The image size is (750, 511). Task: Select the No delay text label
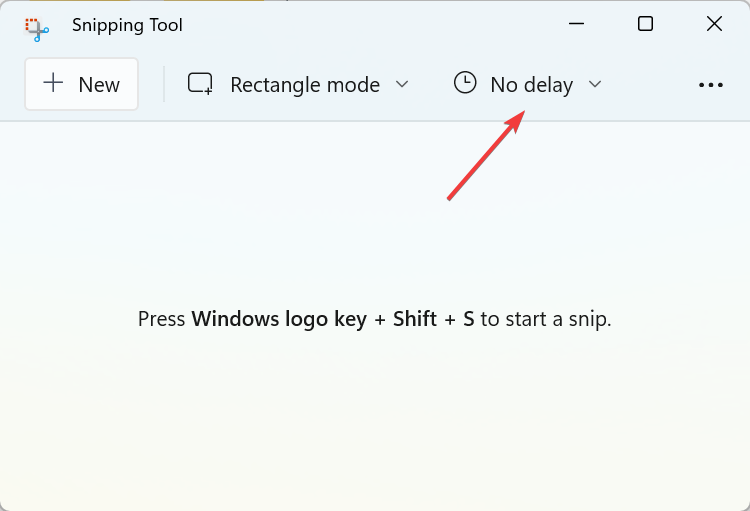tap(531, 85)
